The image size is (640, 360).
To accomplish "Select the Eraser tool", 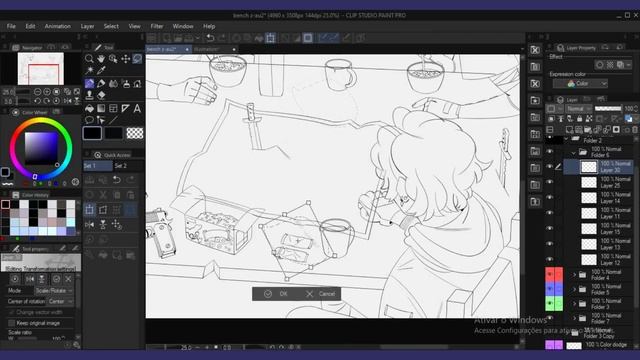I will coord(101,96).
